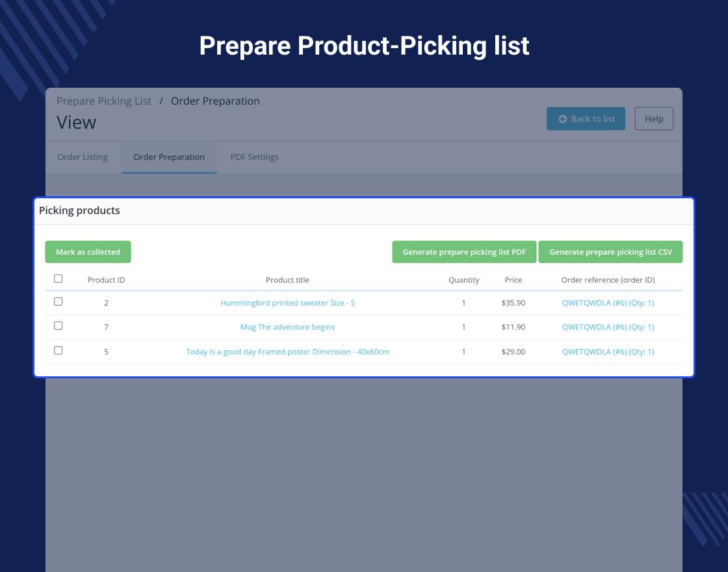
Task: Click Order reference (order ID) column header
Action: coord(608,280)
